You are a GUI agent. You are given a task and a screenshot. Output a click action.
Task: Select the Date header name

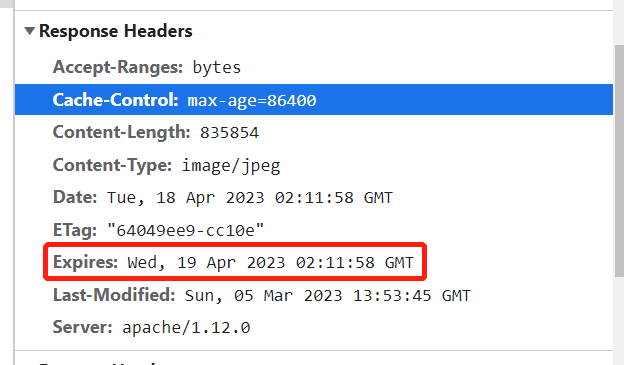pyautogui.click(x=75, y=197)
